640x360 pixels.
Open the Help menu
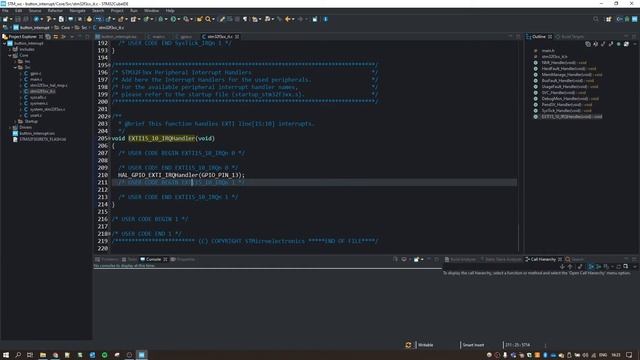click(170, 11)
